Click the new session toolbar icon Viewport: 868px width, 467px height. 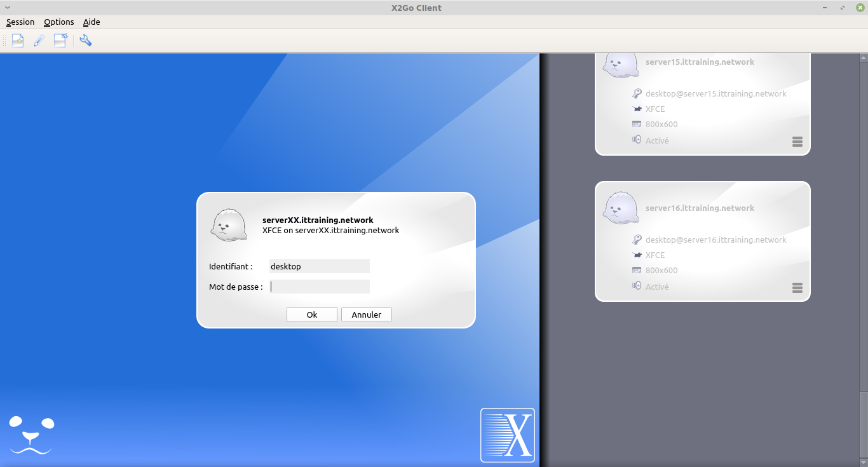point(18,41)
